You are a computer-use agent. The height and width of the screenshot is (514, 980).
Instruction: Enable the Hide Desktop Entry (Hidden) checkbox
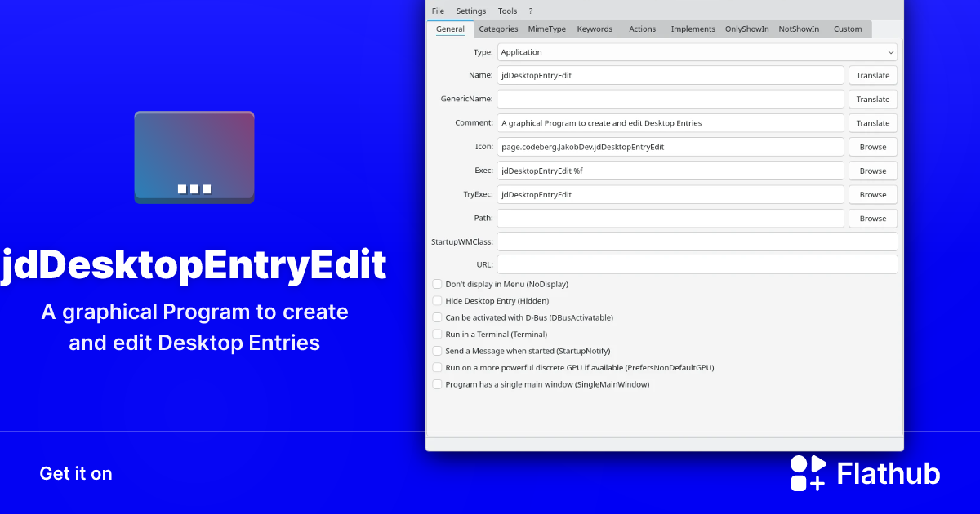pyautogui.click(x=437, y=300)
